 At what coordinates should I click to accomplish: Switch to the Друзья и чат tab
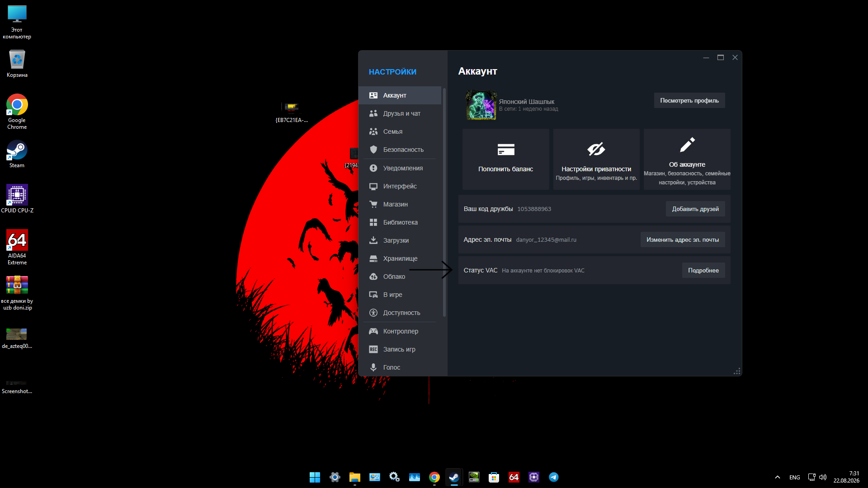point(400,113)
